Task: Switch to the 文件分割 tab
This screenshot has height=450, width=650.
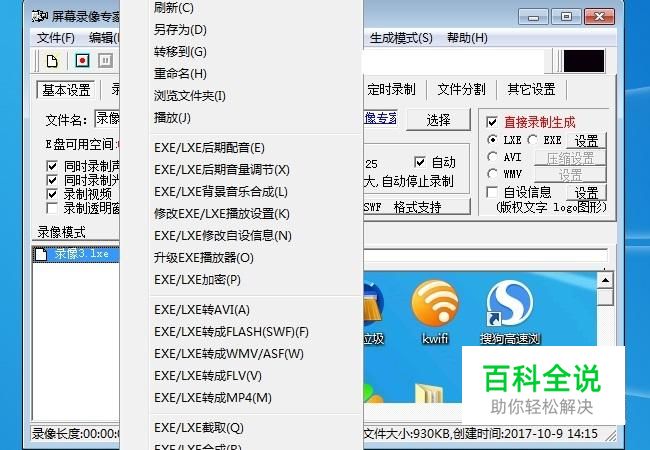Action: pyautogui.click(x=461, y=90)
